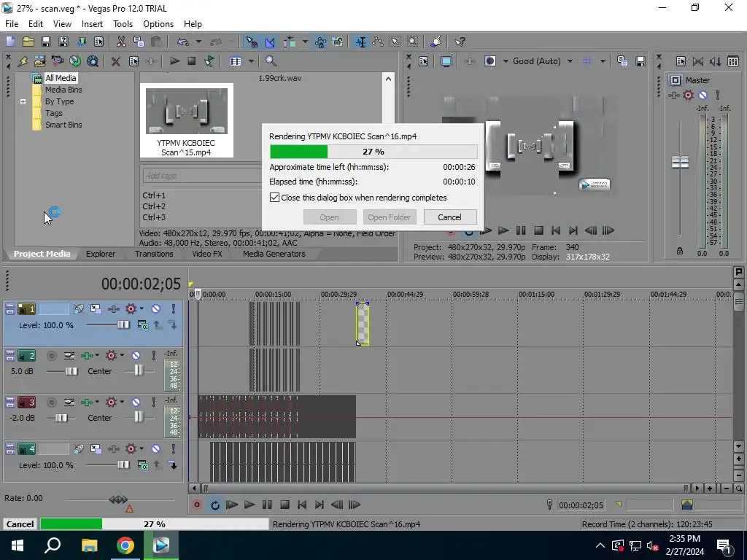Open Track 1 Automation Settings dropdown arrow

point(142,308)
